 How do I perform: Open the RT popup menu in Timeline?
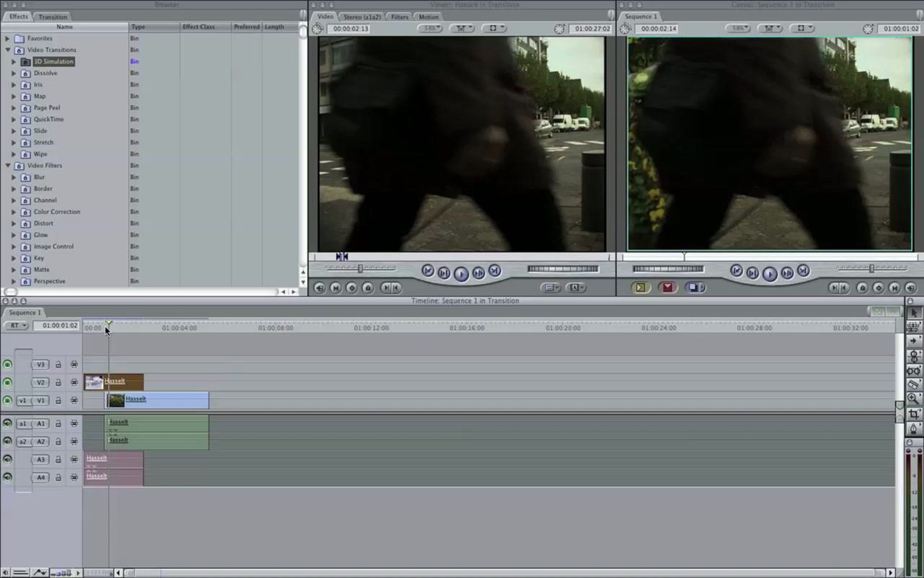click(x=17, y=326)
